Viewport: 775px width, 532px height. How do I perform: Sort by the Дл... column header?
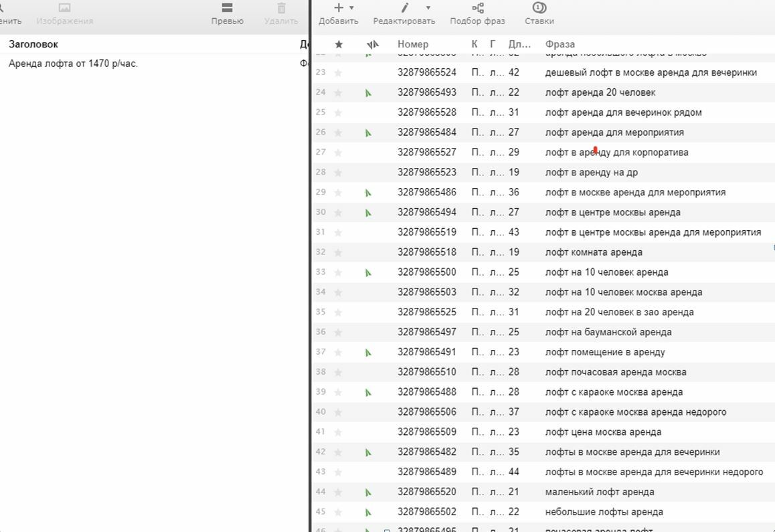pyautogui.click(x=519, y=44)
